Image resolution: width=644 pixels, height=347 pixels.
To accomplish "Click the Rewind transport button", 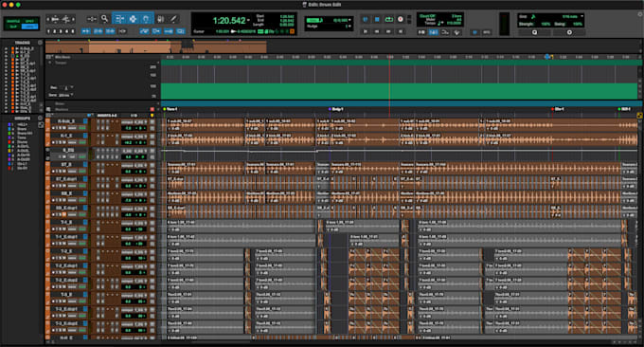I will [377, 31].
